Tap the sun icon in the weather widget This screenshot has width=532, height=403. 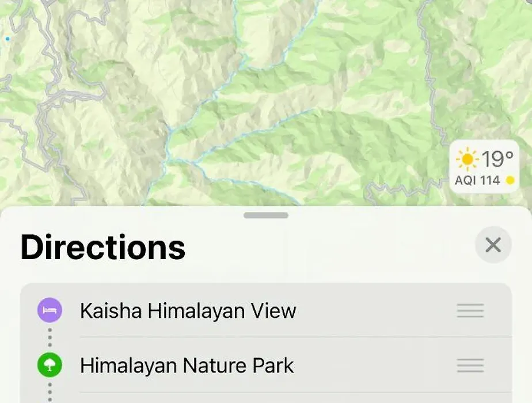[467, 159]
